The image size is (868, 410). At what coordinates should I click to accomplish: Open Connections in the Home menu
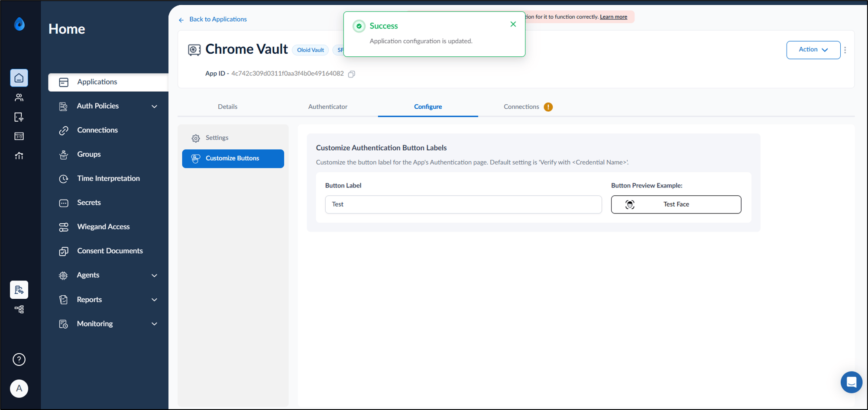pyautogui.click(x=108, y=130)
